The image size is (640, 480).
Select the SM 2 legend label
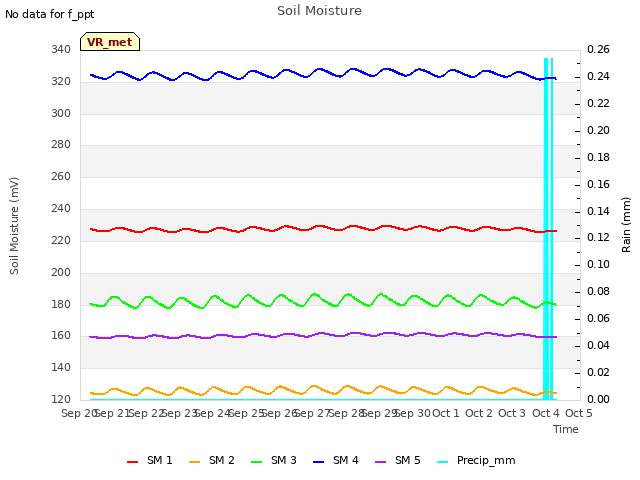pyautogui.click(x=222, y=460)
